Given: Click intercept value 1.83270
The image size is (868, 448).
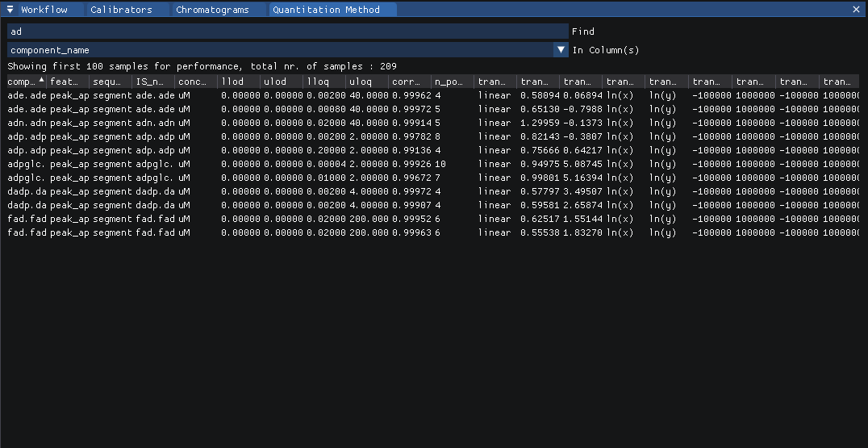Looking at the screenshot, I should [x=582, y=232].
